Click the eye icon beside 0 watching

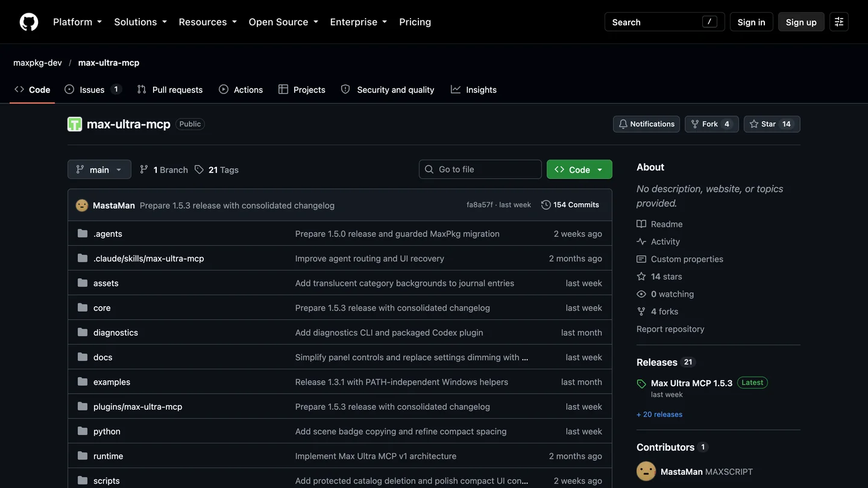pyautogui.click(x=641, y=294)
